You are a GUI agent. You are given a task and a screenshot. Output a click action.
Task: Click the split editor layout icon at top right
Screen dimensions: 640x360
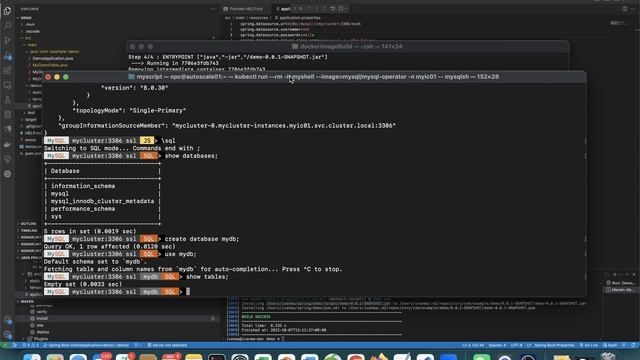click(x=625, y=9)
